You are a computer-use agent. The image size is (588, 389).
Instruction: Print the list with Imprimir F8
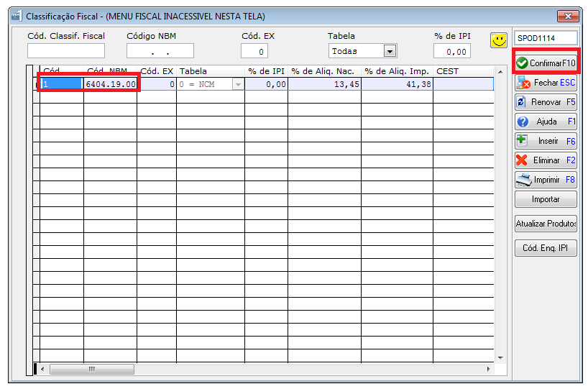point(546,180)
